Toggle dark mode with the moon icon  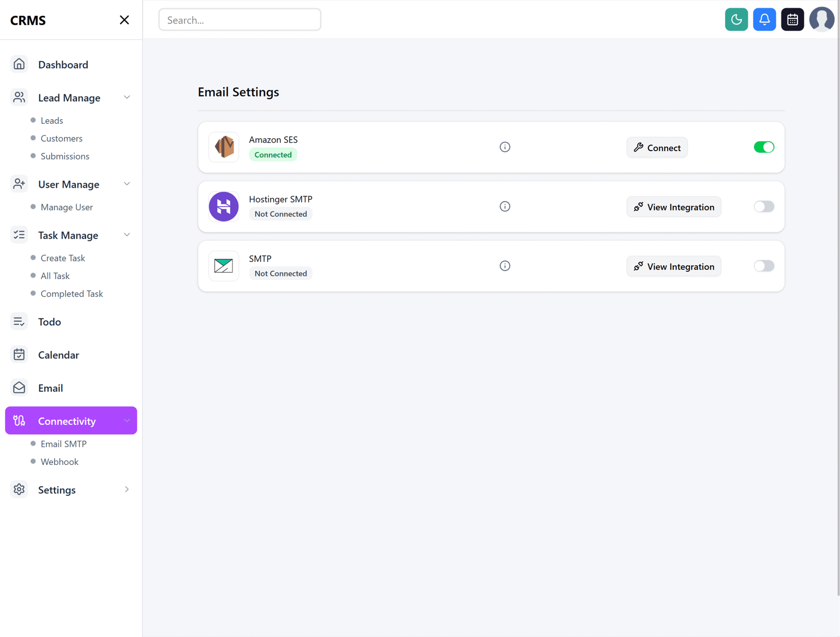pyautogui.click(x=736, y=19)
